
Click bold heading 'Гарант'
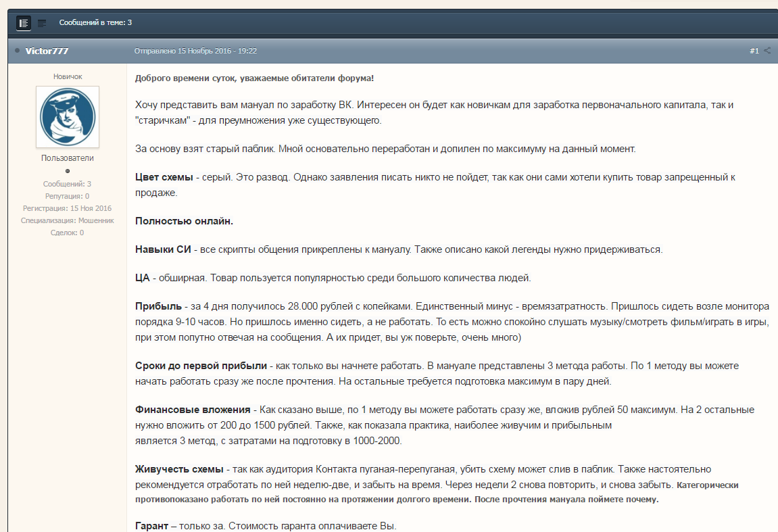pyautogui.click(x=152, y=525)
